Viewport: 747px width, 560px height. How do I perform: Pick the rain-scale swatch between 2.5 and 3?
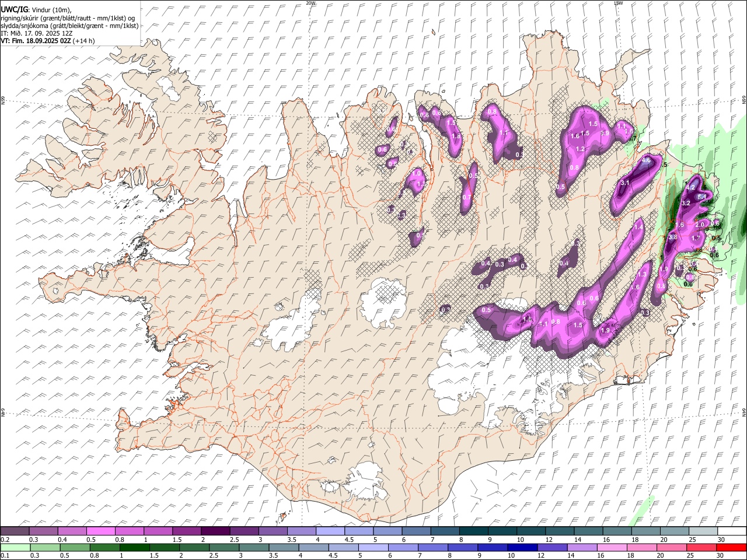(225, 547)
